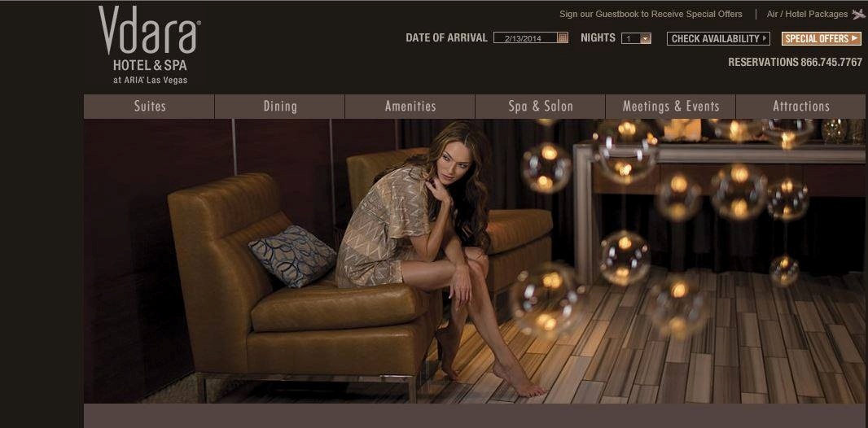Open the Spa & Salon menu

(541, 107)
